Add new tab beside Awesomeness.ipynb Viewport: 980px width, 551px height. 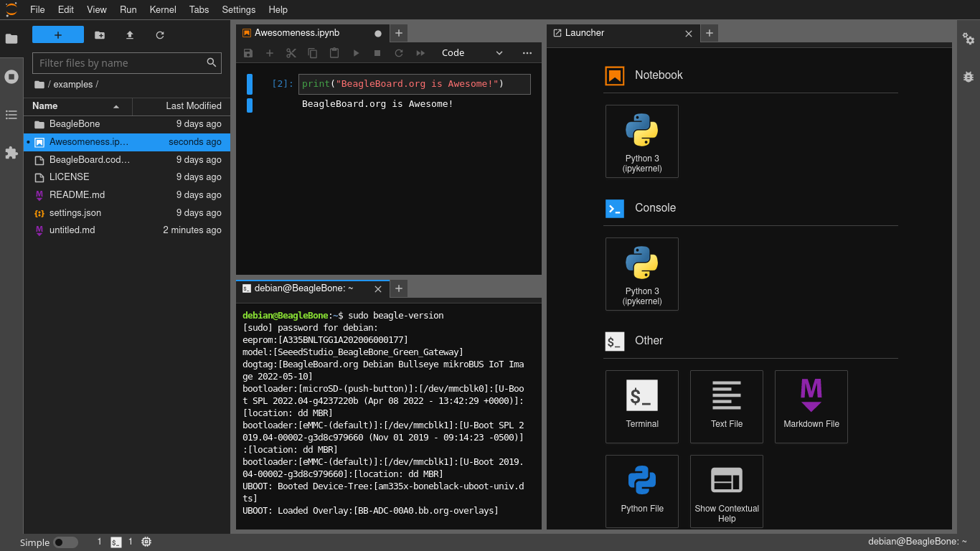point(400,33)
